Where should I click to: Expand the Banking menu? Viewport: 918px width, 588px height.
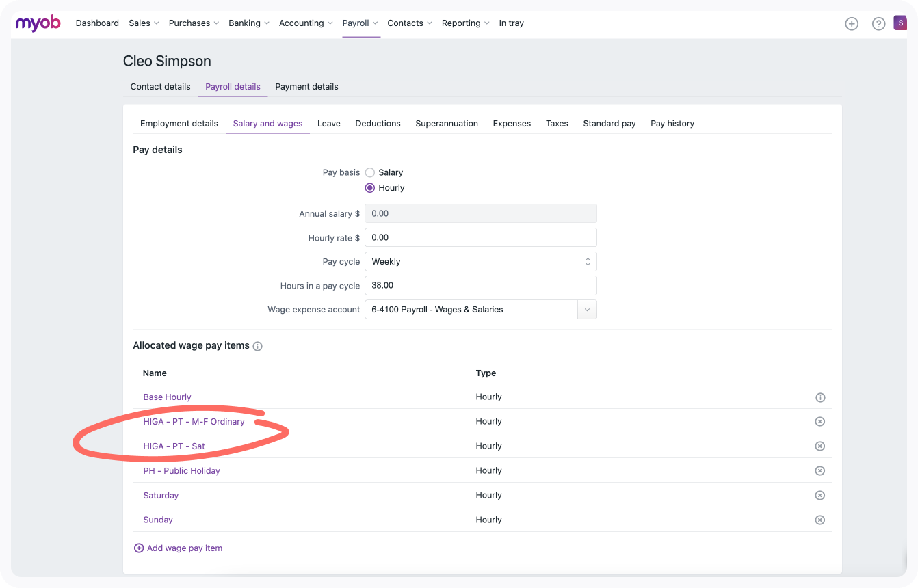(x=248, y=23)
